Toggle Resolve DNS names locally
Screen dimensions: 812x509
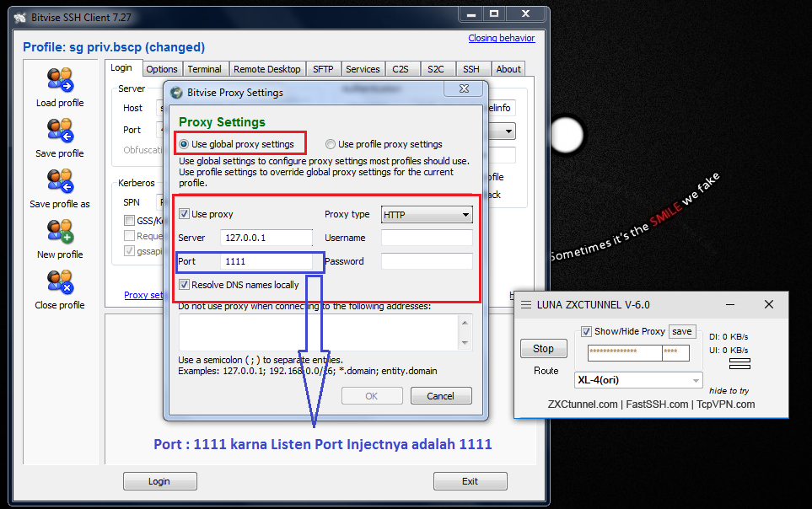[184, 285]
